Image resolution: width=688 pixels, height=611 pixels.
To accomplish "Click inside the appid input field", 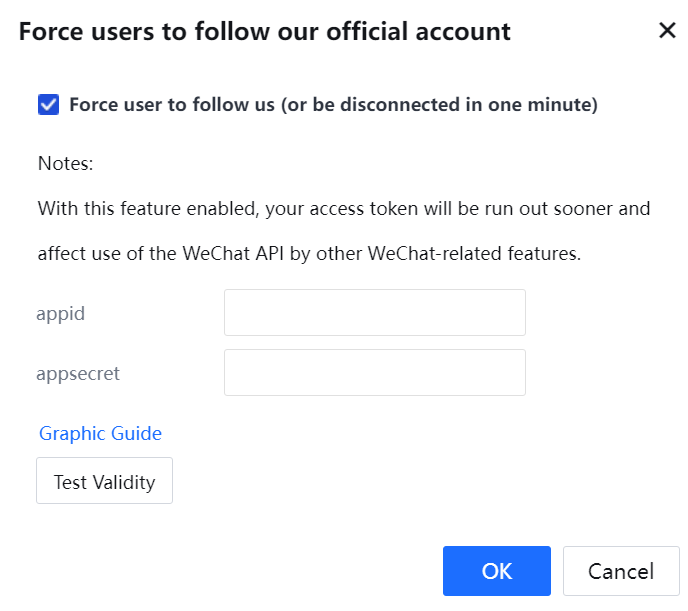I will (x=374, y=313).
